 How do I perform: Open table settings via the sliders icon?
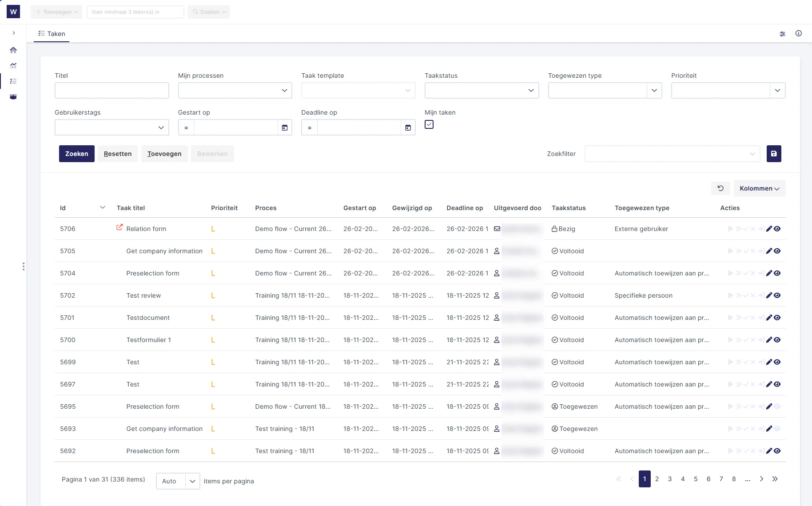click(x=783, y=34)
